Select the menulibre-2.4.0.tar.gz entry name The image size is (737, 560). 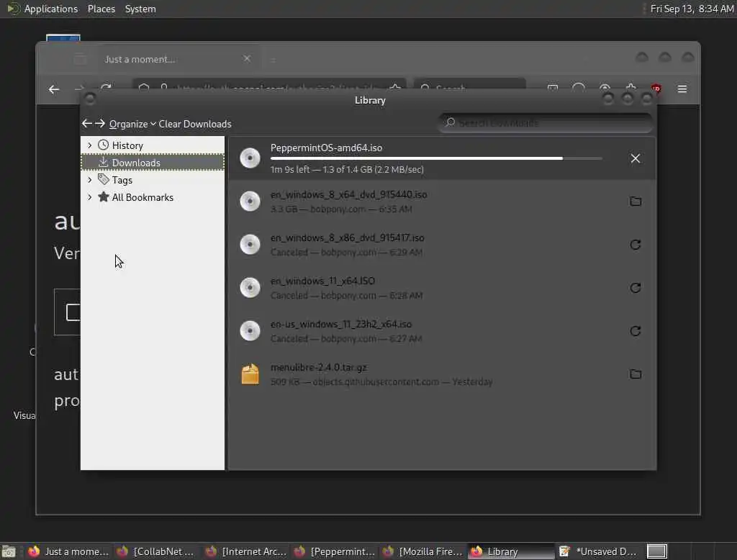point(319,367)
